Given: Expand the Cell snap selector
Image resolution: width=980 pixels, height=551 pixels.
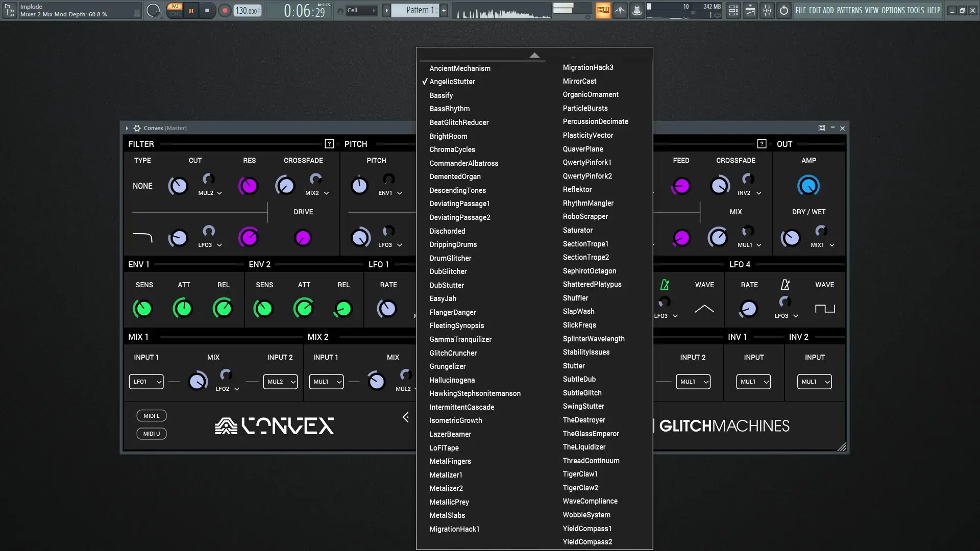Looking at the screenshot, I should coord(361,10).
